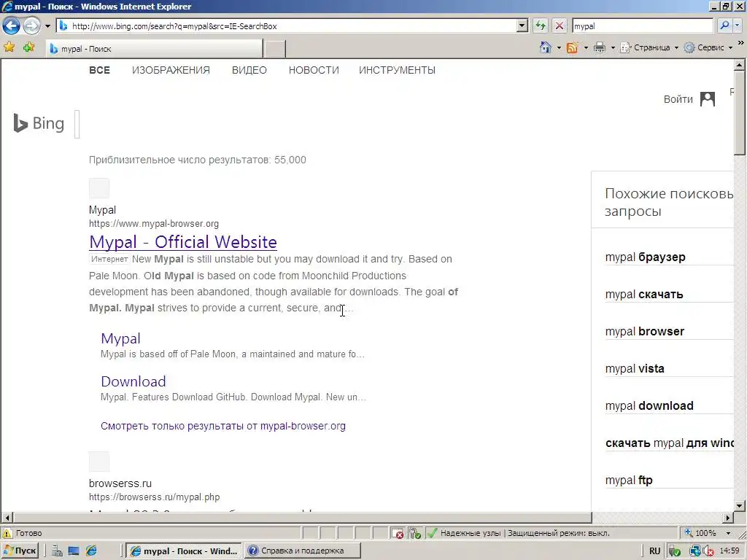This screenshot has height=560, width=747.
Task: Switch to 'Справка и поддержка' taskbar window
Action: coord(303,551)
